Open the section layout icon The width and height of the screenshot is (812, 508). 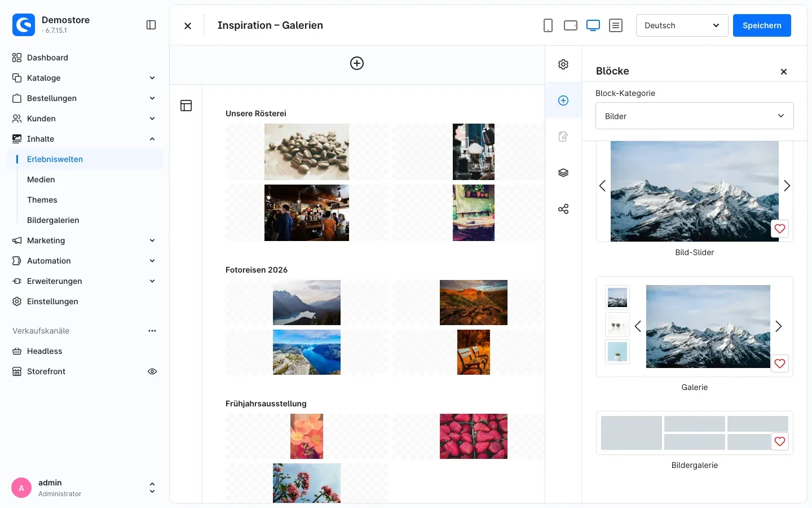click(x=186, y=106)
